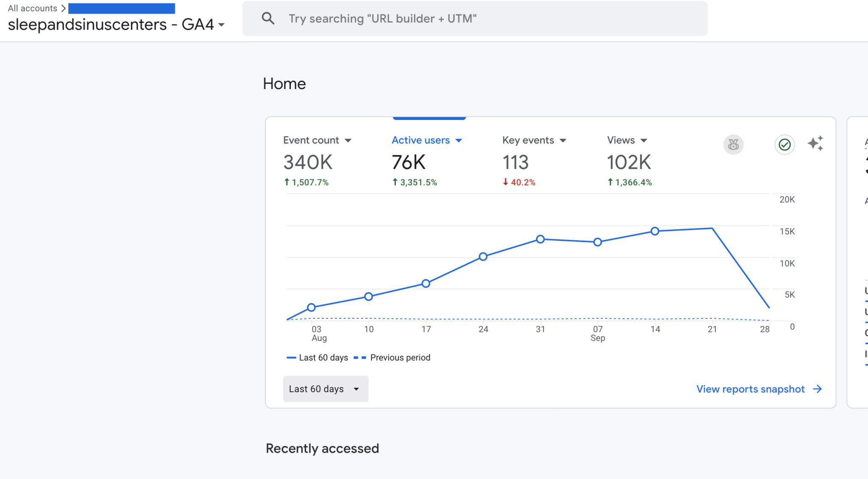Open the Active users metric dropdown
The width and height of the screenshot is (868, 479).
point(459,140)
